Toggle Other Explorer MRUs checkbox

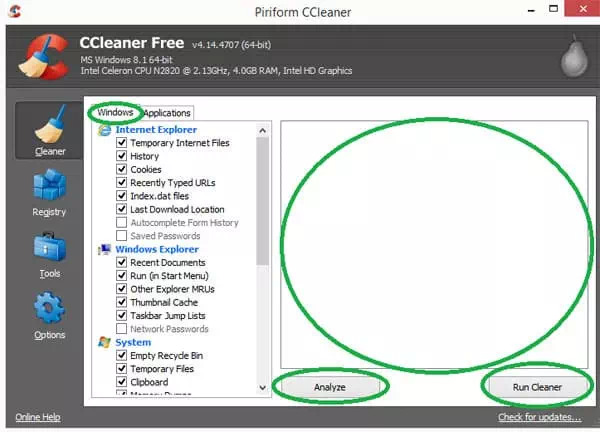click(122, 289)
